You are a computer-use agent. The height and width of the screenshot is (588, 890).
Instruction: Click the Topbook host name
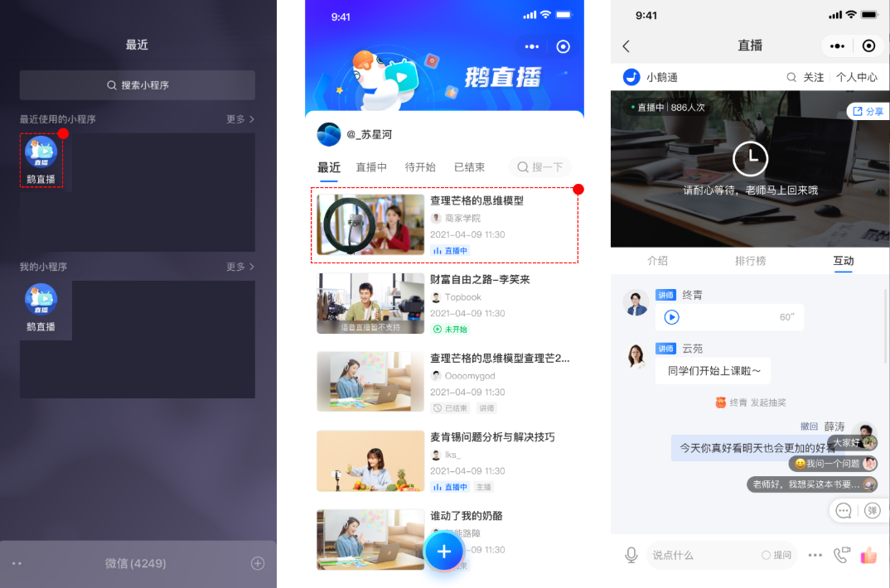click(x=462, y=297)
